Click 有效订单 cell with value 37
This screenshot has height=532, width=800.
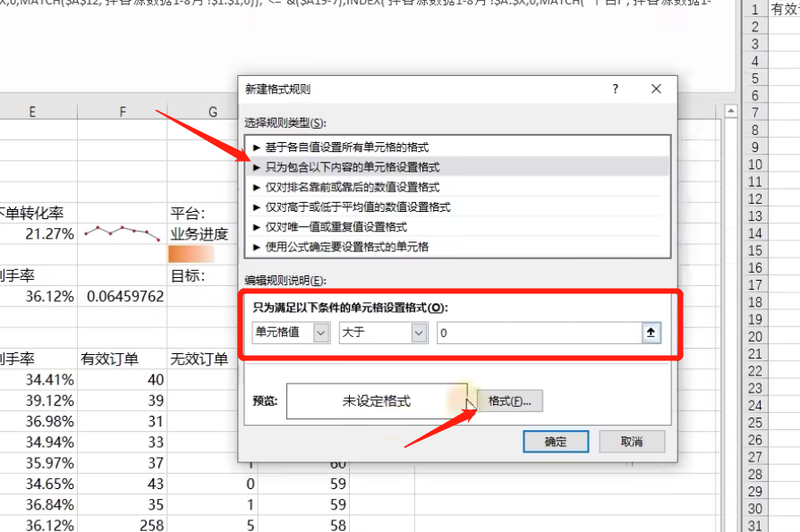coord(123,463)
